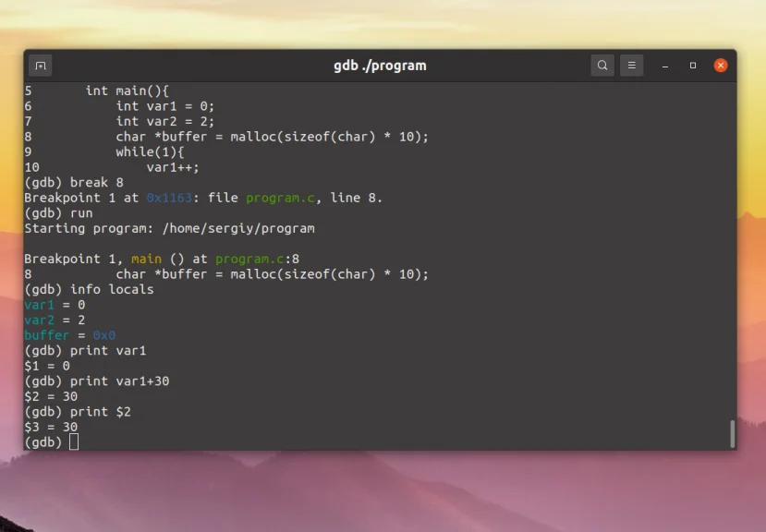Click the 'buffer = 0x0' locals line

70,335
